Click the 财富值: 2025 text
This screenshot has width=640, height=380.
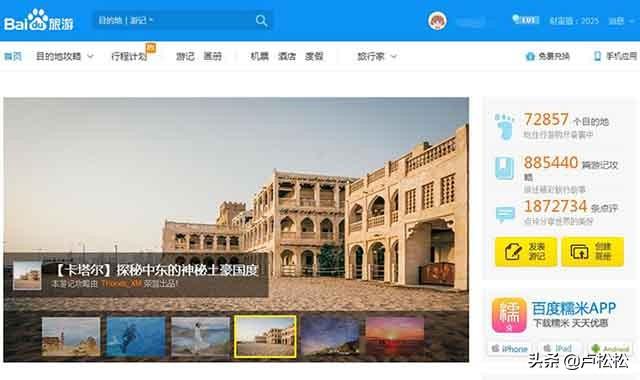click(574, 20)
